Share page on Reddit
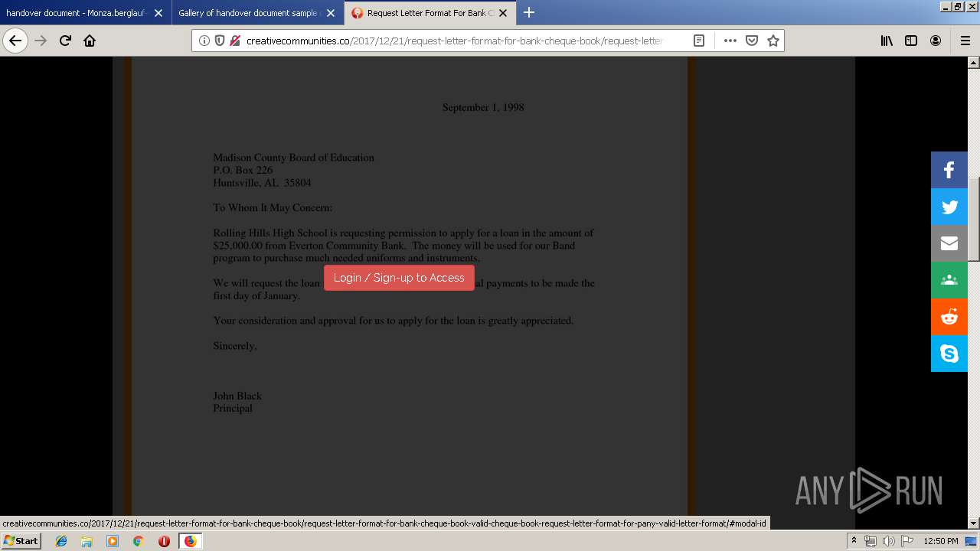Screen dimensions: 980x551 point(949,317)
